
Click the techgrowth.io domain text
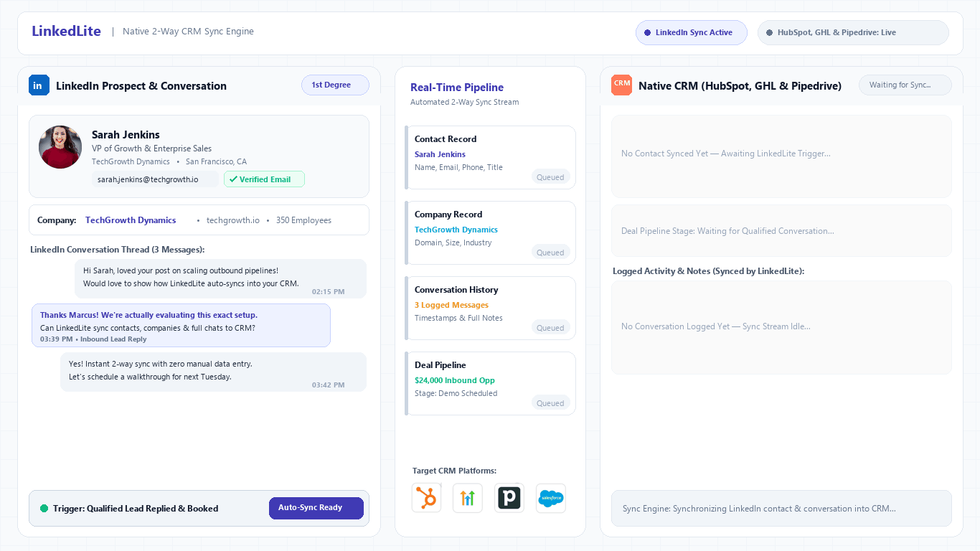click(x=233, y=220)
